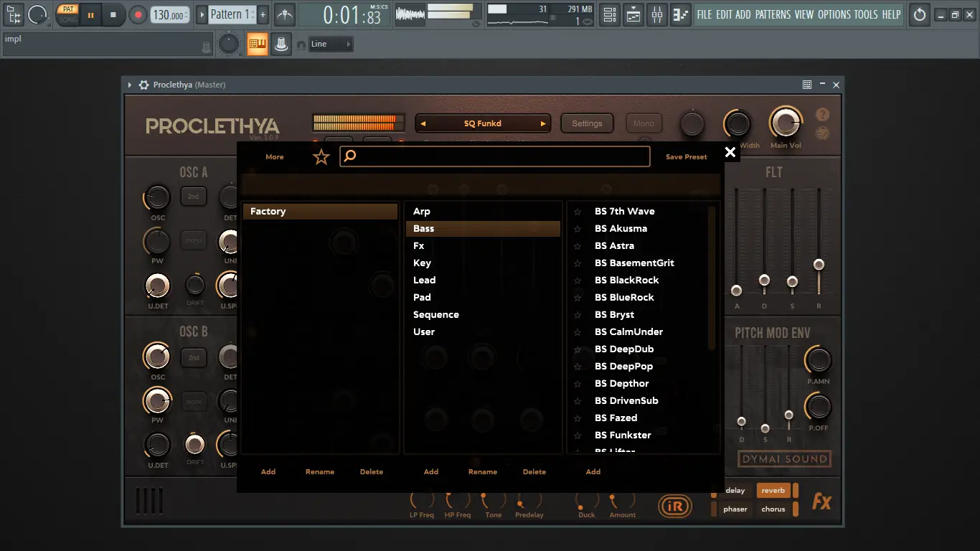Select the Factory bank
This screenshot has height=551, width=980.
click(320, 212)
